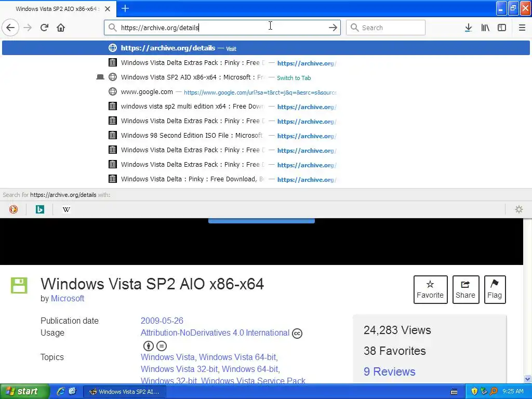Click the green floppy disk software icon

coord(19,285)
